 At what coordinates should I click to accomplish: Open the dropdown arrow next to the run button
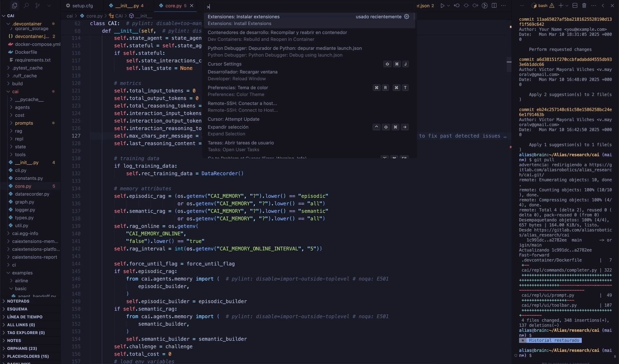point(448,6)
